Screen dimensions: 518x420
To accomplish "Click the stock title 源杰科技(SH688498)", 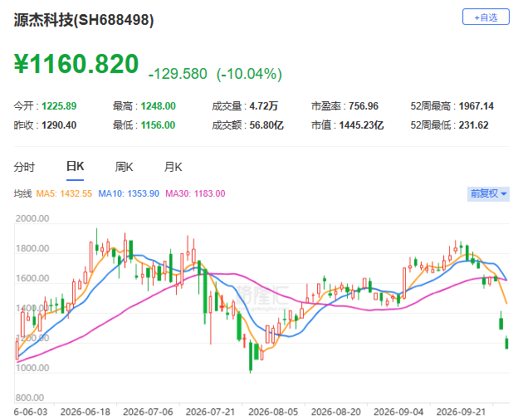I will 84,20.
